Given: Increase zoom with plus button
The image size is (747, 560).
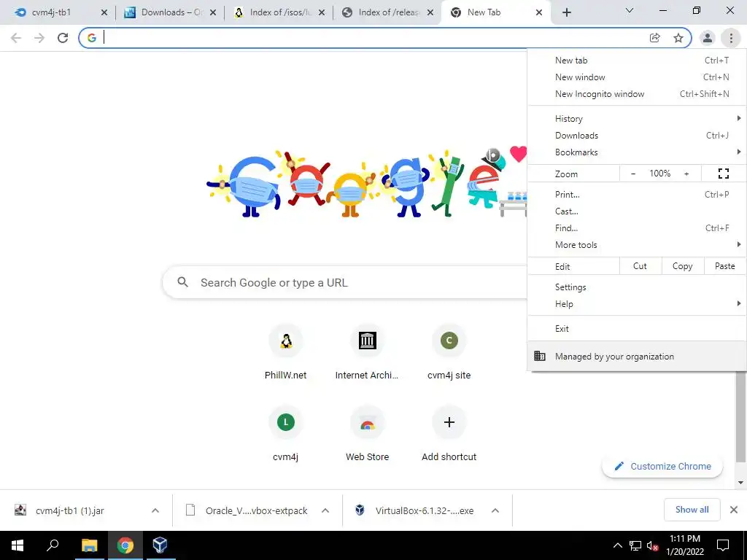Looking at the screenshot, I should tap(686, 174).
